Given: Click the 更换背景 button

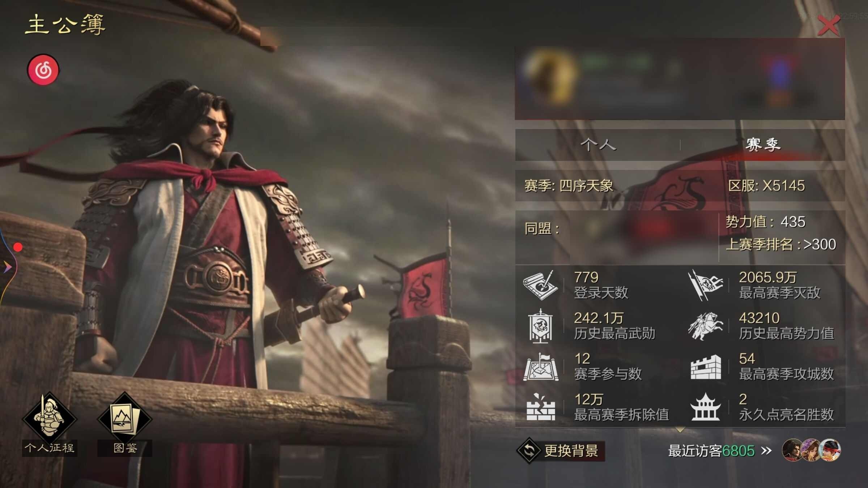Looking at the screenshot, I should click(x=561, y=451).
